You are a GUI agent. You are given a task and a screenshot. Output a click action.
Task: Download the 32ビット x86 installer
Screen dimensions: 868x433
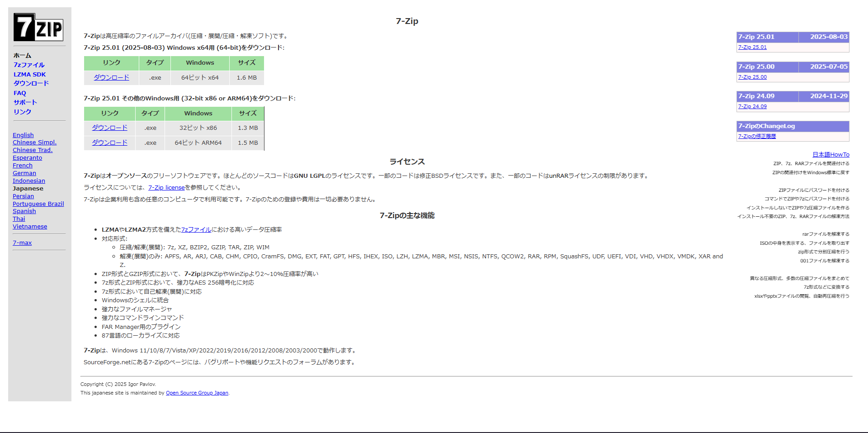click(109, 128)
